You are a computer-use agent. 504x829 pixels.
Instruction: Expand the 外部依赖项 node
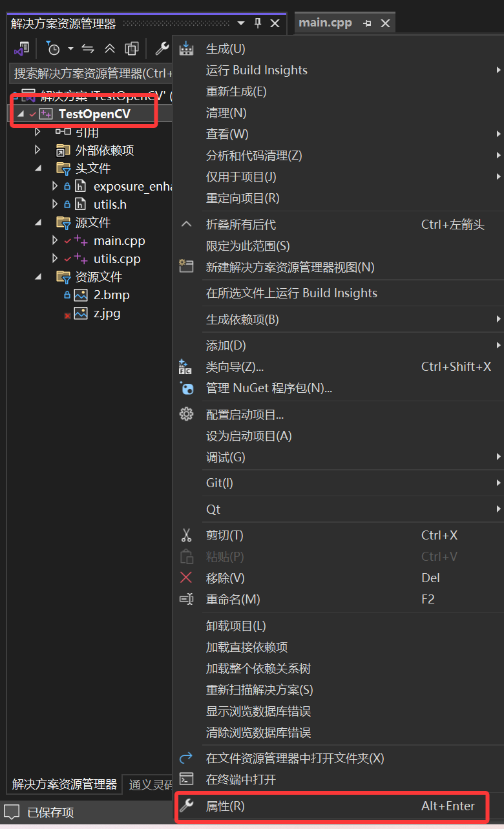coord(37,151)
